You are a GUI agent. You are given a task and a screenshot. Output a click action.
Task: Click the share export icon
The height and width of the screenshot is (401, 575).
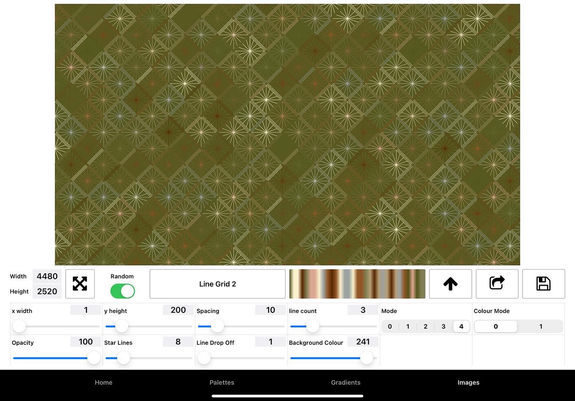click(497, 284)
